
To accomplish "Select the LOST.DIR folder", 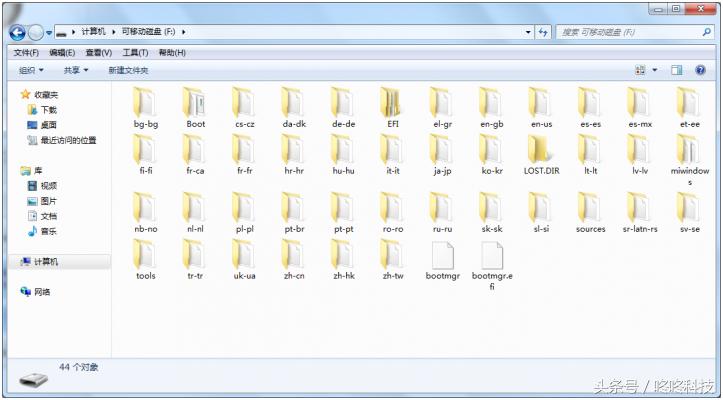I will [x=541, y=154].
